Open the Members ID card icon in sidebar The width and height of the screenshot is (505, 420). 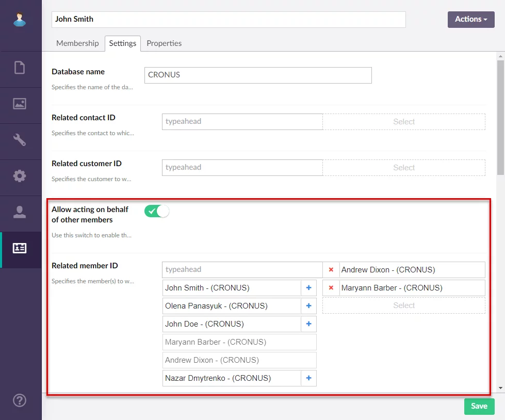click(20, 248)
